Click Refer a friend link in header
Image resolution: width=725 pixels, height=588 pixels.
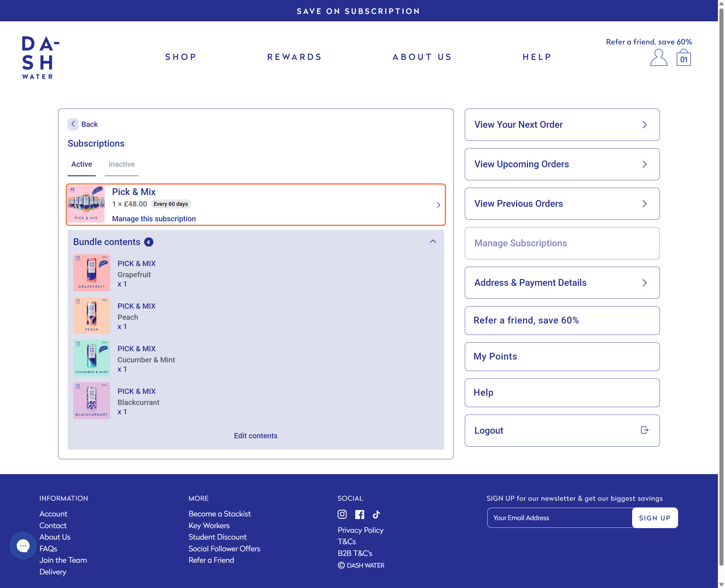pos(648,42)
